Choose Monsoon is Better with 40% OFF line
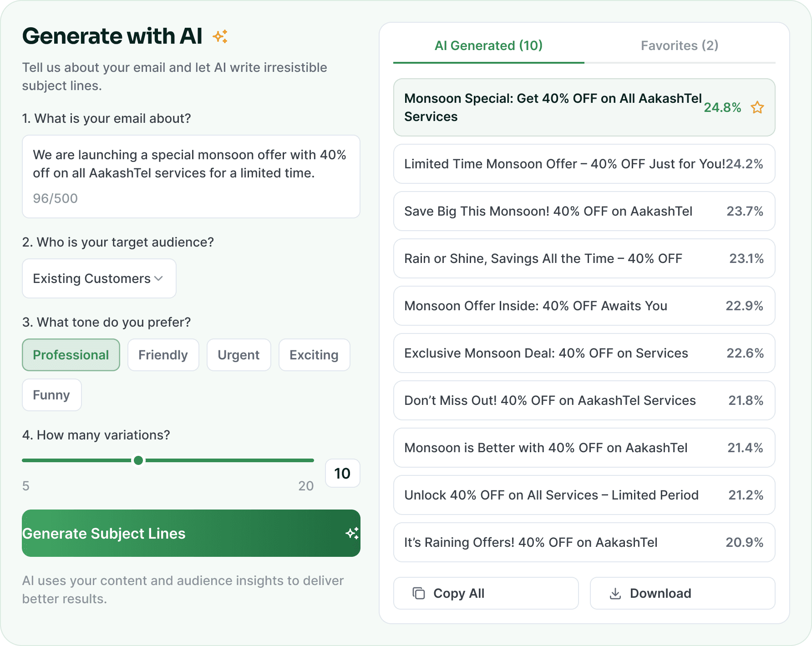The image size is (812, 646). (x=584, y=448)
